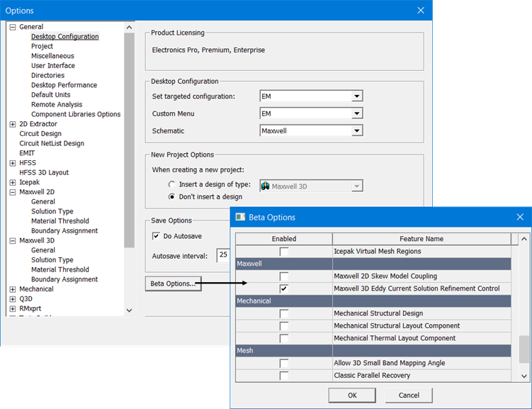
Task: Enable Icepak Virtual Mesh Regions checkbox
Action: (284, 252)
